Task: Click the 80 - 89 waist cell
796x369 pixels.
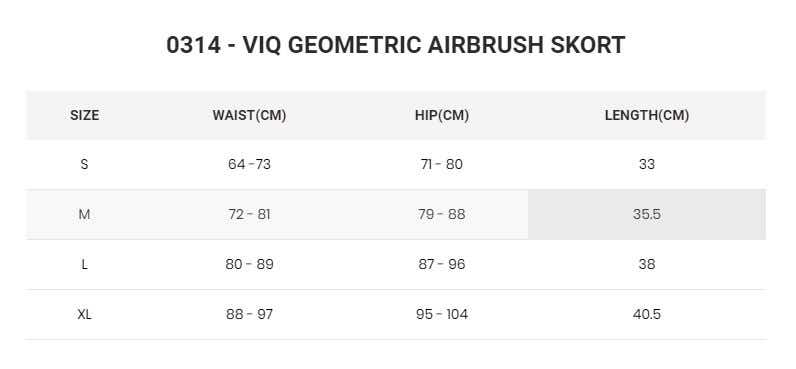Action: click(249, 264)
